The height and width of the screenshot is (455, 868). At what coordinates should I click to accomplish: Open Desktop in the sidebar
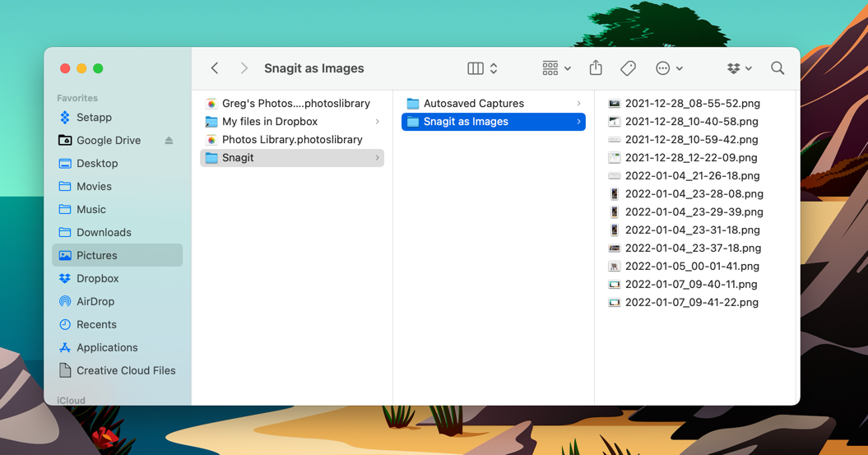coord(118,163)
